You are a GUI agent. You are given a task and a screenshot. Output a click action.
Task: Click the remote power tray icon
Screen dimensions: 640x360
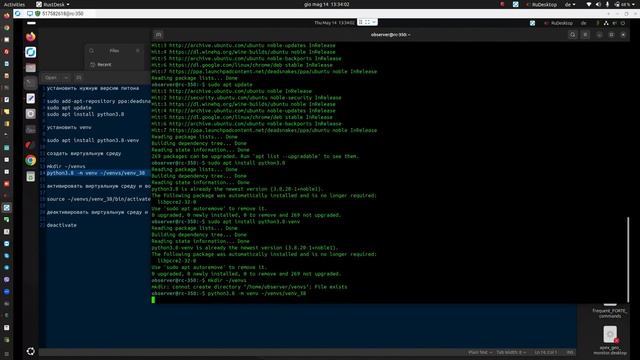(623, 23)
